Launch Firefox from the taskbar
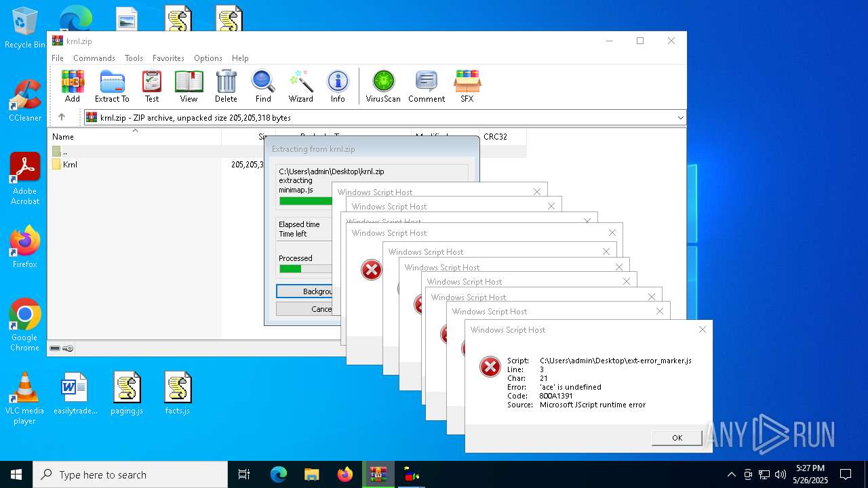This screenshot has height=488, width=868. pyautogui.click(x=344, y=474)
